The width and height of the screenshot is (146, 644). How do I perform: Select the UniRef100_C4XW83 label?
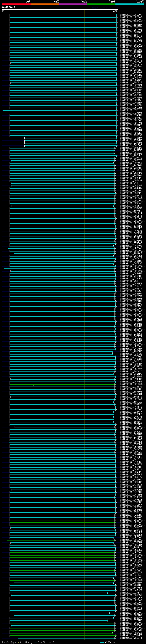click(x=131, y=517)
